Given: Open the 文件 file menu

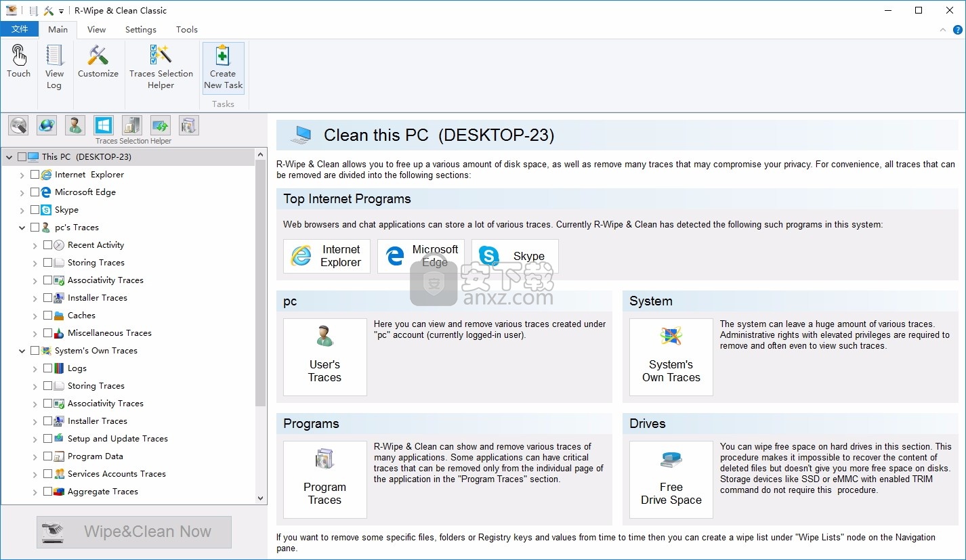Looking at the screenshot, I should click(x=20, y=29).
